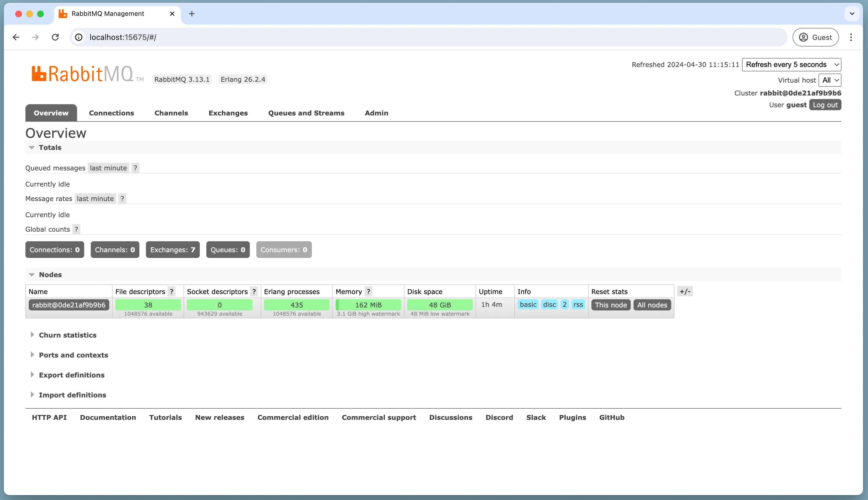Click the RabbitMQ logo

point(87,74)
